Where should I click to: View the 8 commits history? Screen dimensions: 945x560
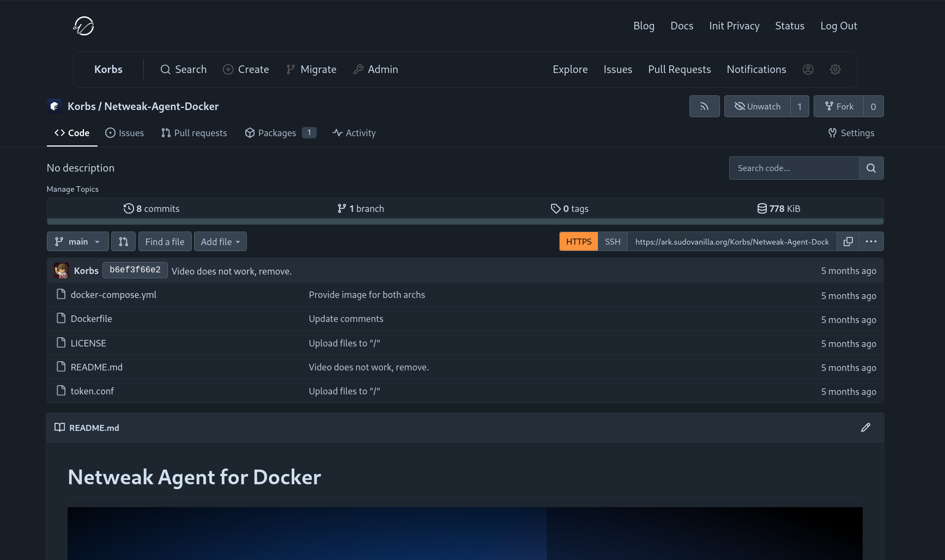(152, 208)
